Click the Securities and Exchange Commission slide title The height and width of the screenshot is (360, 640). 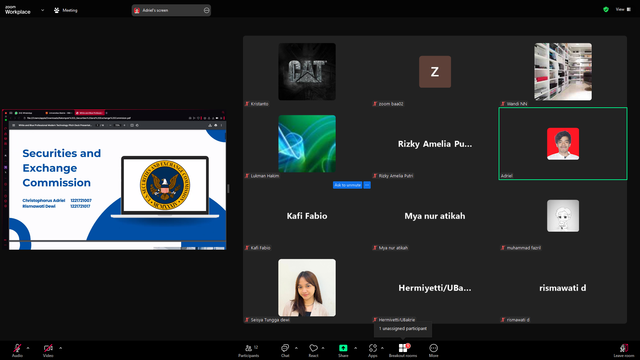click(62, 168)
